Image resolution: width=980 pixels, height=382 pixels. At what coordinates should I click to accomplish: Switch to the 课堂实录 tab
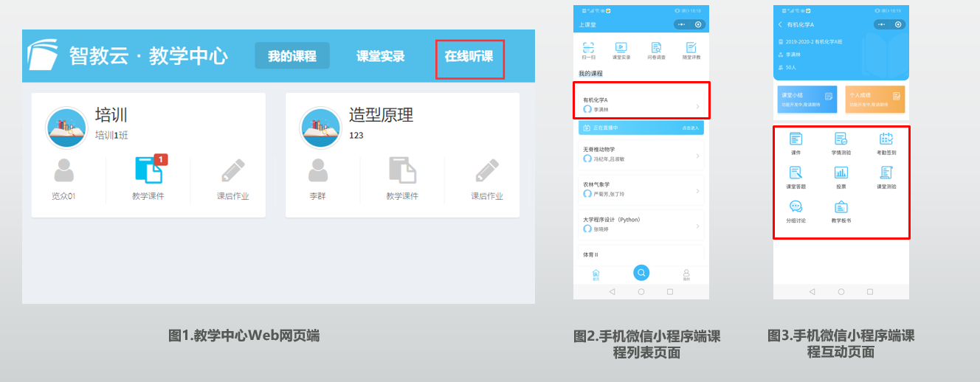pyautogui.click(x=381, y=57)
